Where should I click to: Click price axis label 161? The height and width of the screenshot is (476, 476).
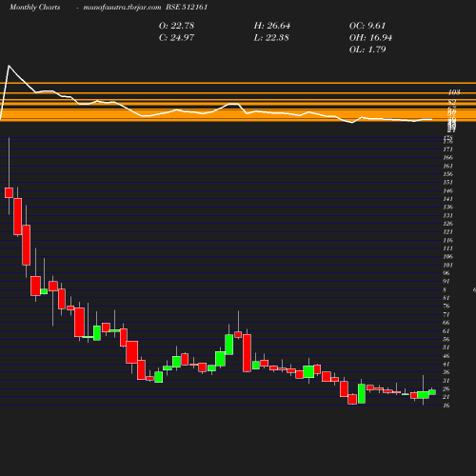click(x=447, y=166)
